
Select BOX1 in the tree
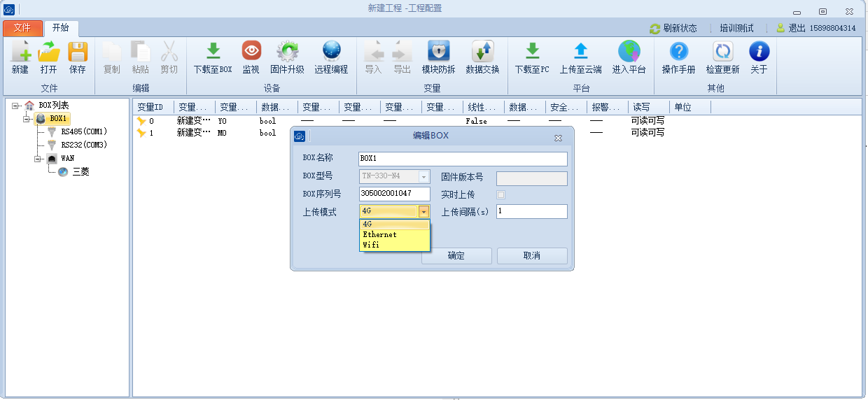click(x=52, y=119)
